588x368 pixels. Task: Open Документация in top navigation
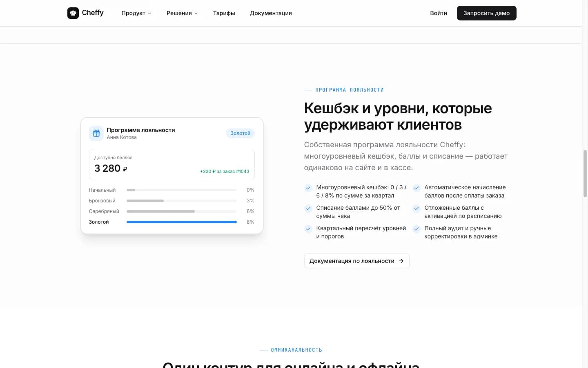click(x=271, y=13)
